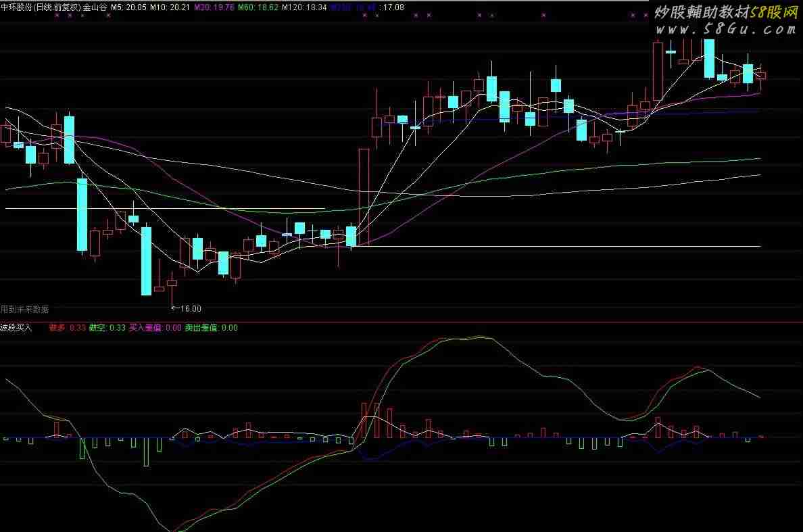Click the first purple marker at top left
Screen dimensions: 803x532
tap(57, 15)
